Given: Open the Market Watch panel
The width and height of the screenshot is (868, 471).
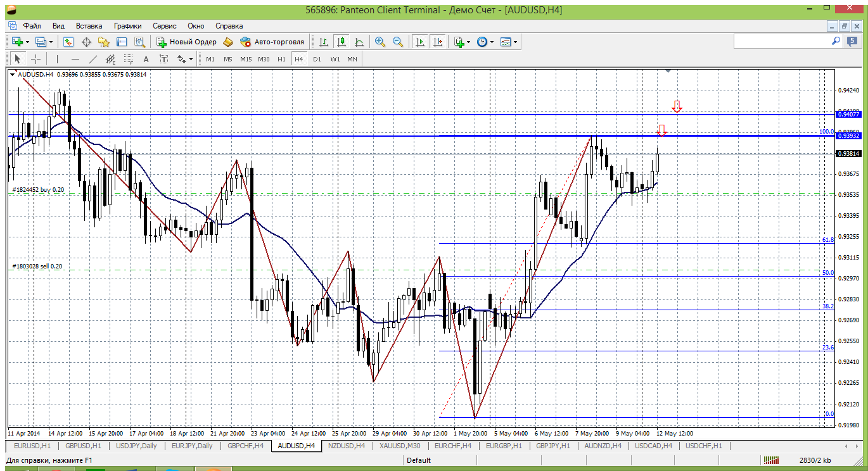Looking at the screenshot, I should (68, 42).
